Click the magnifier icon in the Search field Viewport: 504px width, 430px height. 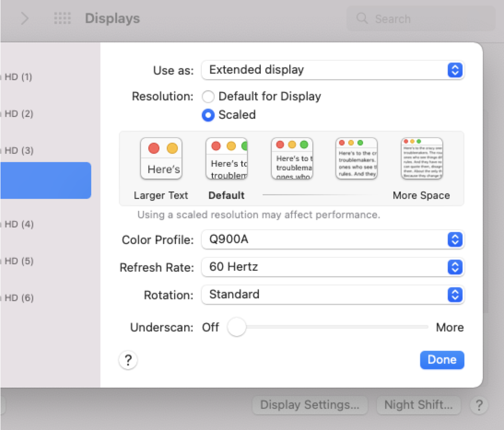(362, 18)
